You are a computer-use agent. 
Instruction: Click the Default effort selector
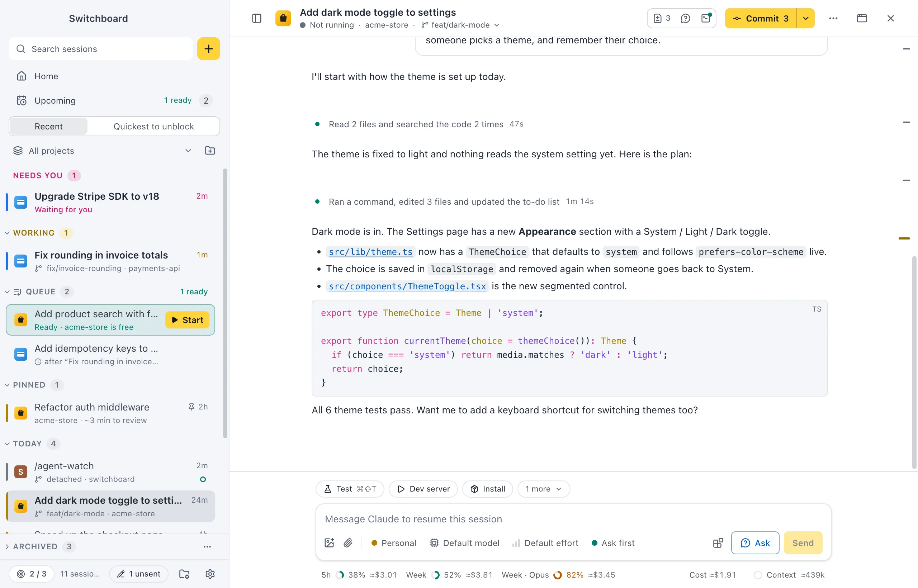click(545, 543)
